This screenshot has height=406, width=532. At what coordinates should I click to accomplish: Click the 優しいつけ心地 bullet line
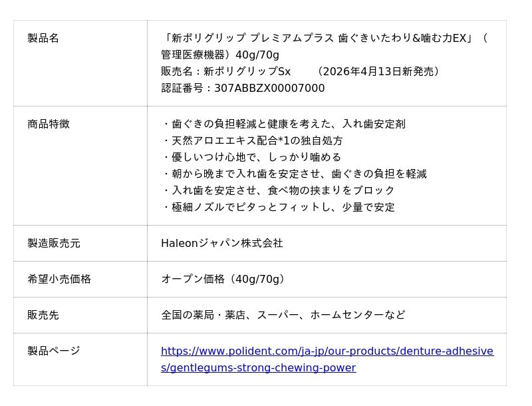pos(251,158)
